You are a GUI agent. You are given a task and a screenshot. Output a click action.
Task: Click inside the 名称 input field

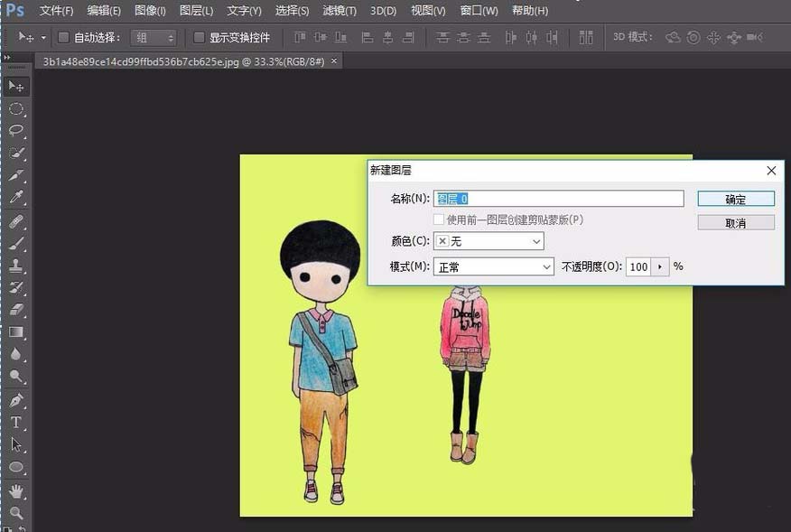tap(560, 198)
